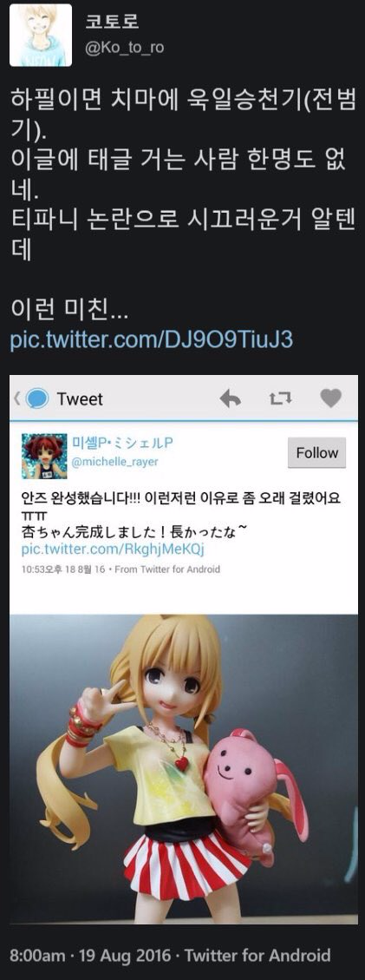Click the @michelle_rayer handle
This screenshot has width=365, height=980.
click(115, 462)
